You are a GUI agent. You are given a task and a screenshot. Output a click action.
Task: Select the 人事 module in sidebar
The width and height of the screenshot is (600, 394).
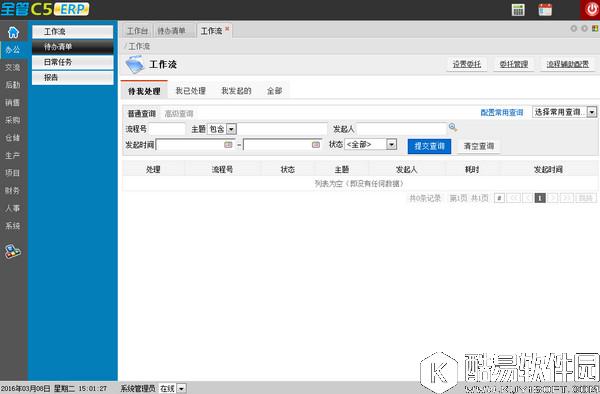coord(13,208)
